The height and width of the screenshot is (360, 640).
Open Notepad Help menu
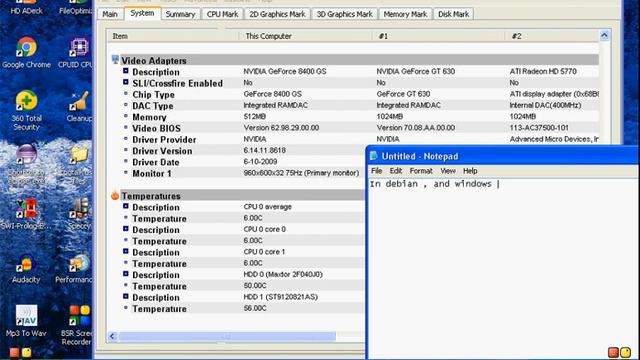pos(470,171)
